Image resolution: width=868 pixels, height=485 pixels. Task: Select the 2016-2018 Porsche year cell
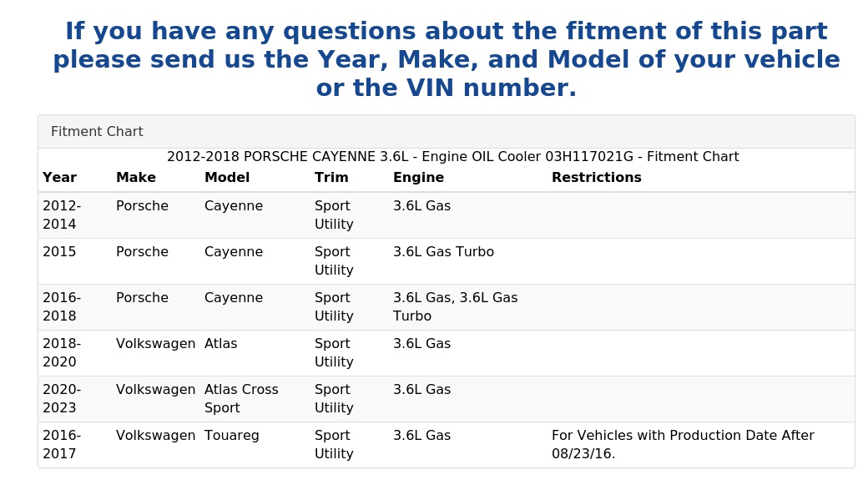click(x=62, y=306)
